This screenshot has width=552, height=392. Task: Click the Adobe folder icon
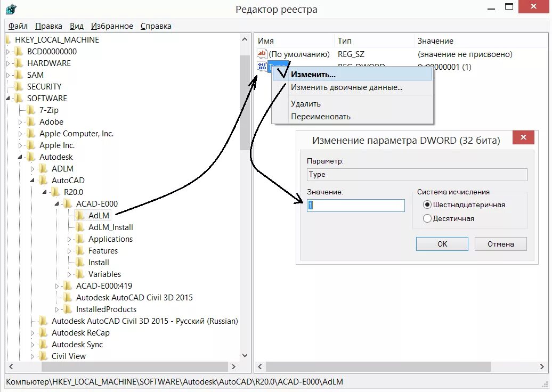[31, 122]
